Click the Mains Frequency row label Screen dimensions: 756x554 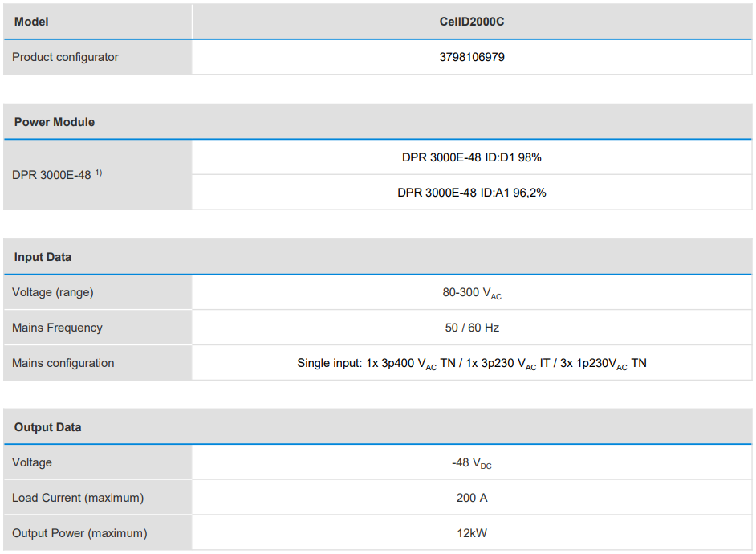tap(57, 328)
